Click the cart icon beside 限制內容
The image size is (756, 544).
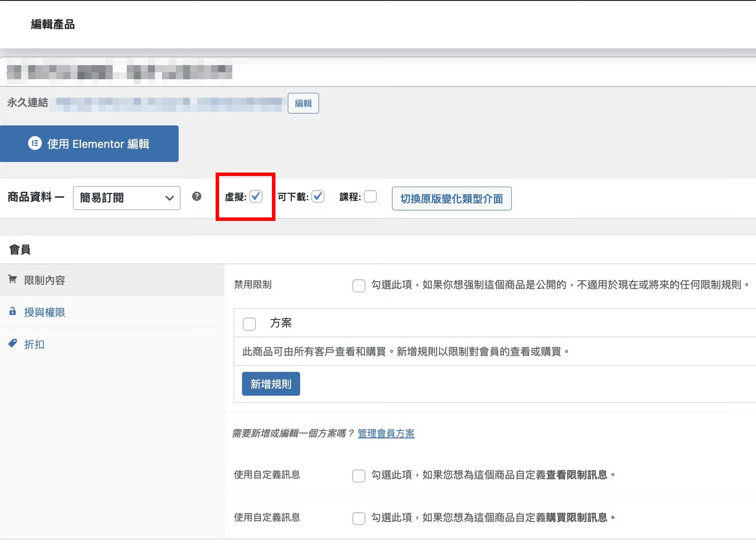point(12,279)
